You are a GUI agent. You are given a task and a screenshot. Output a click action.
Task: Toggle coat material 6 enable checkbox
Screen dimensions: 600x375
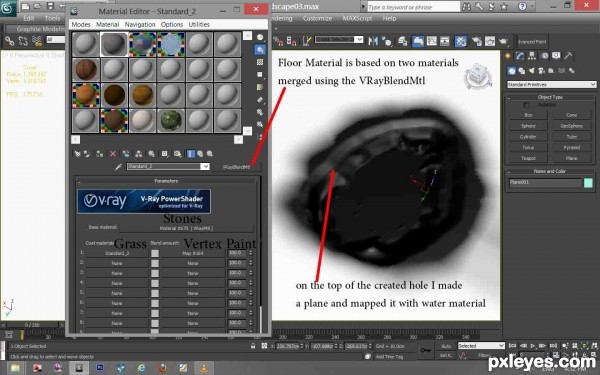click(155, 303)
